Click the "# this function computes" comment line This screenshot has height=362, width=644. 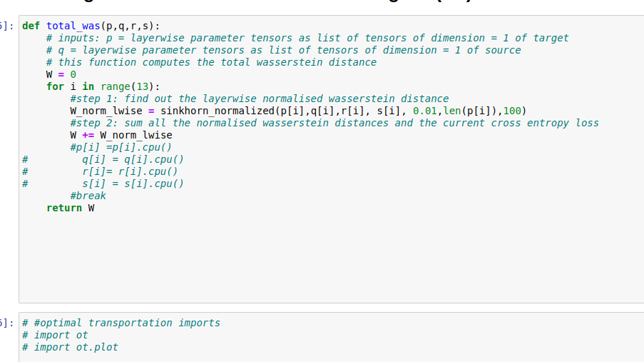tap(211, 62)
